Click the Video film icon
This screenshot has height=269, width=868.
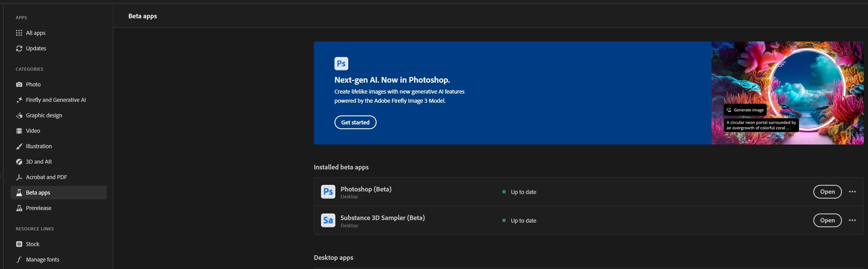coord(19,131)
